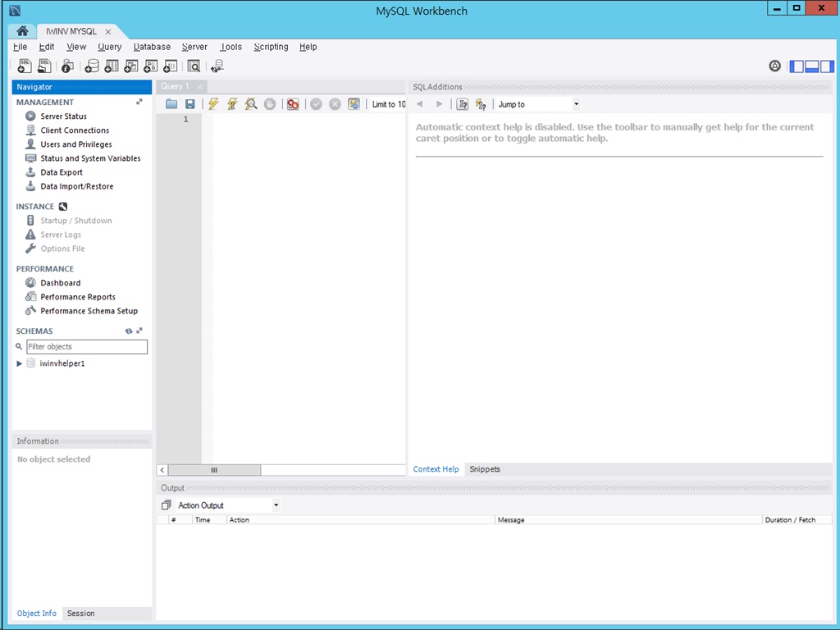Image resolution: width=840 pixels, height=630 pixels.
Task: Toggle the left sidebar panel visibility
Action: coord(797,66)
